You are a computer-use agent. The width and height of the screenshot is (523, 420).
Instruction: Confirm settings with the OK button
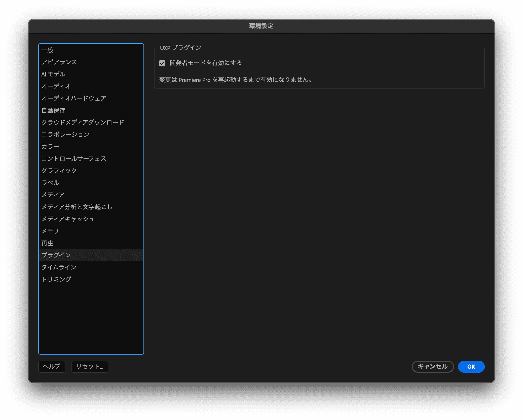point(471,367)
